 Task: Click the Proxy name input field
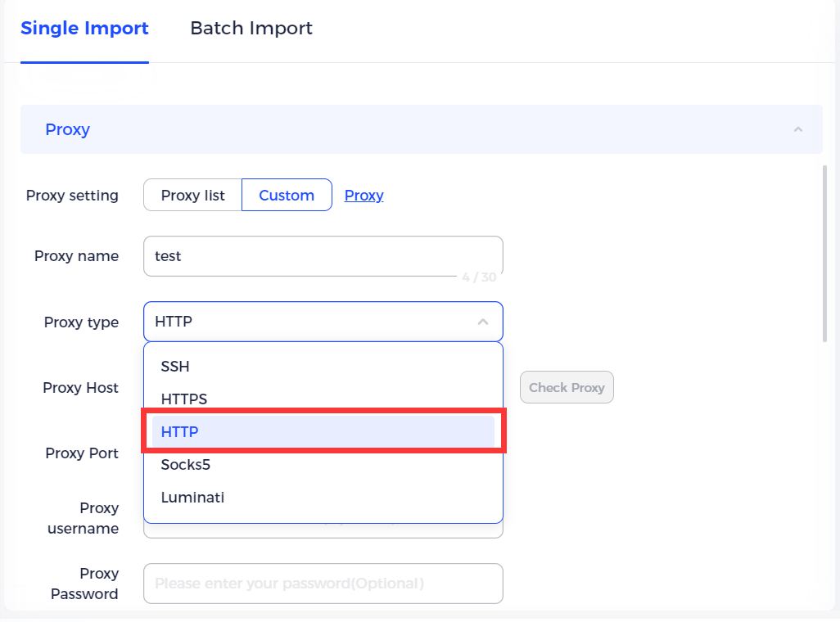[x=323, y=256]
